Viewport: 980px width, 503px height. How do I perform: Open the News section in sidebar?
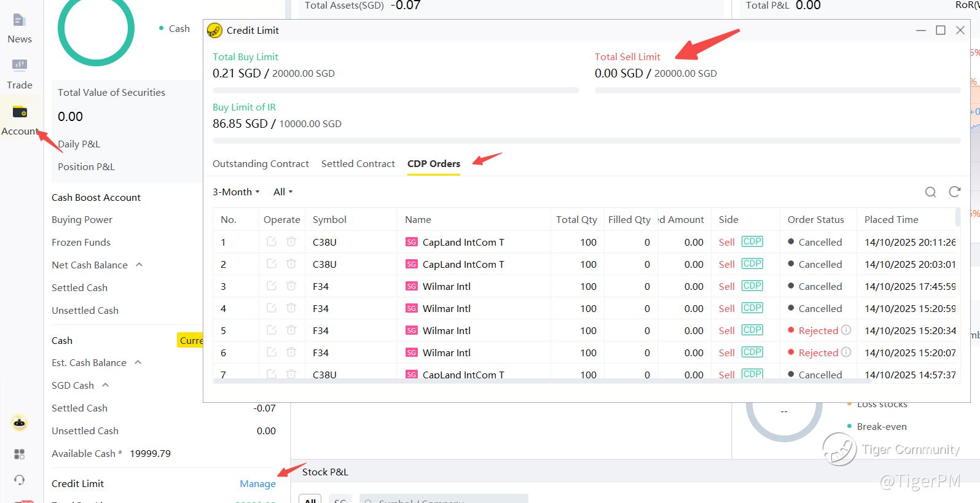pos(19,28)
